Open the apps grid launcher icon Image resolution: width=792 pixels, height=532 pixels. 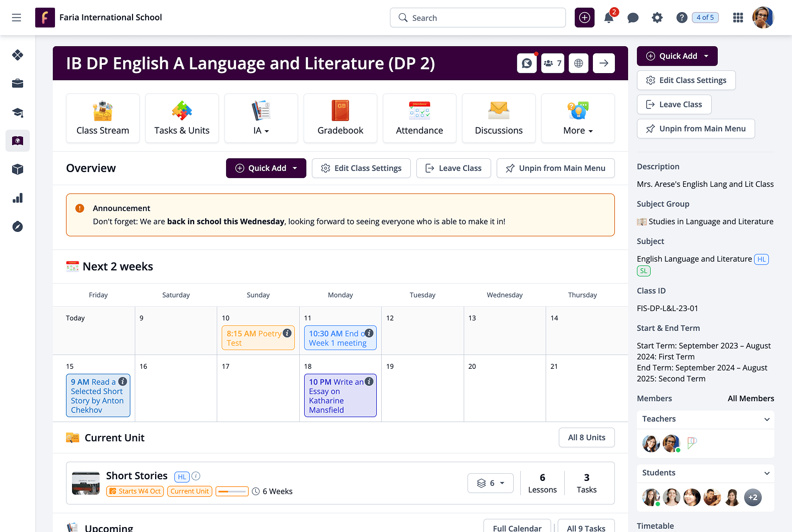pos(738,18)
